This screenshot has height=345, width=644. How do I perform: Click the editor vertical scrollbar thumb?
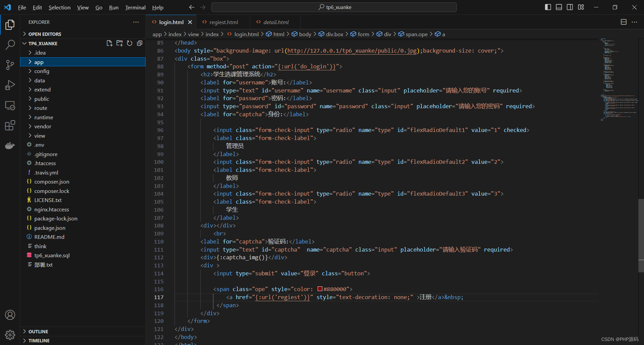tap(641, 235)
